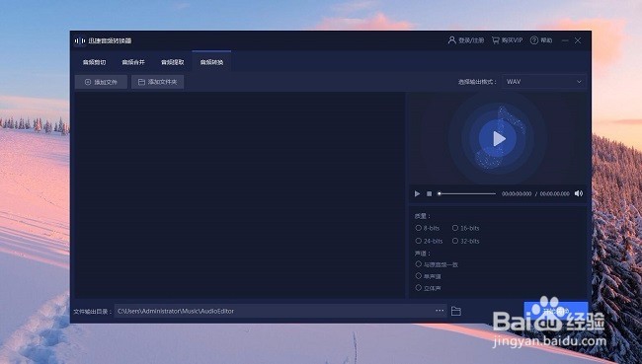Select the 单声道 mono channel option

click(429, 276)
